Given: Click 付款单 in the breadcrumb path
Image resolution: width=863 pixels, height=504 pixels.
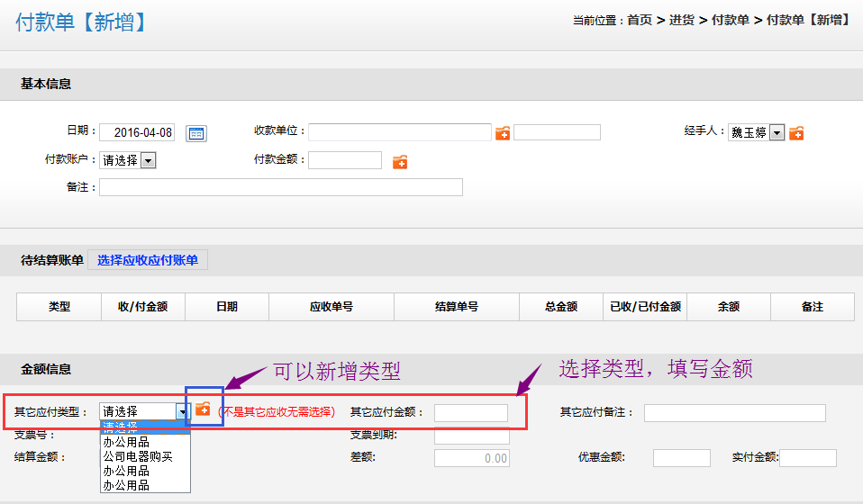Looking at the screenshot, I should (x=730, y=20).
